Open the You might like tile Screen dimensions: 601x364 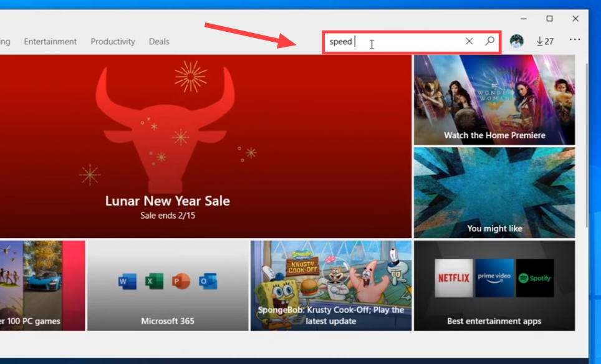494,193
